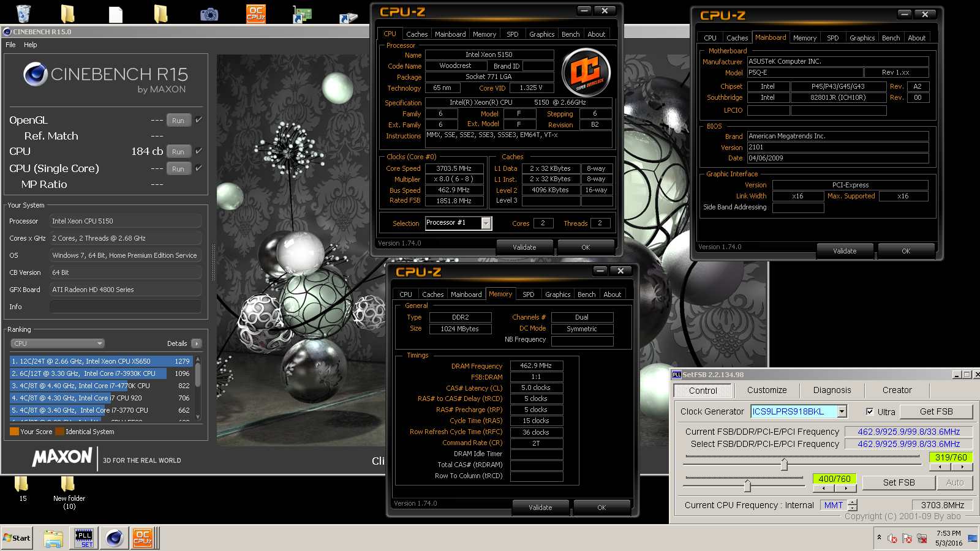Open the New folder (10) desktop folder
The width and height of the screenshot is (980, 551).
click(x=69, y=493)
